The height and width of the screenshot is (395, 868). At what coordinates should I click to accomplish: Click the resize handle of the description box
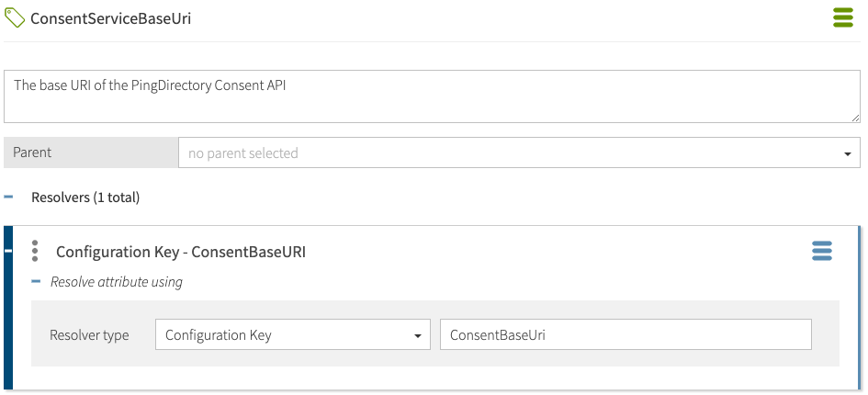(855, 117)
